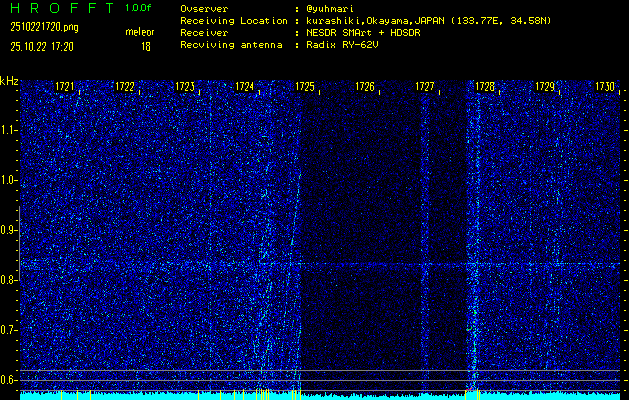Click the 1721 time marker

coord(64,86)
